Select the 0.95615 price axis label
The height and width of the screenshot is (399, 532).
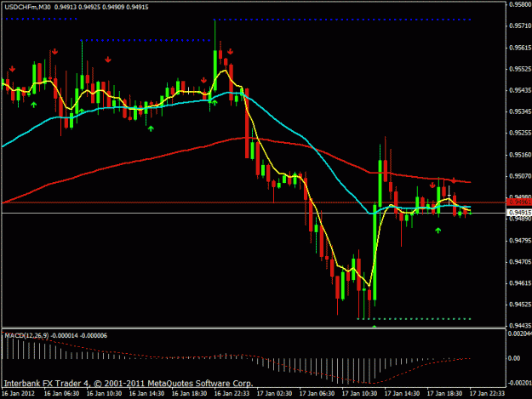520,48
